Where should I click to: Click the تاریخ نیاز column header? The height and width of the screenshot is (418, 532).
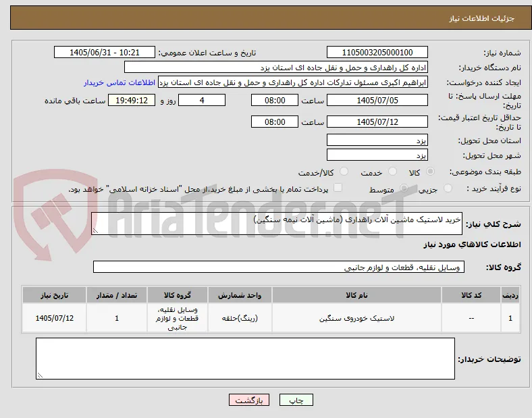click(54, 295)
